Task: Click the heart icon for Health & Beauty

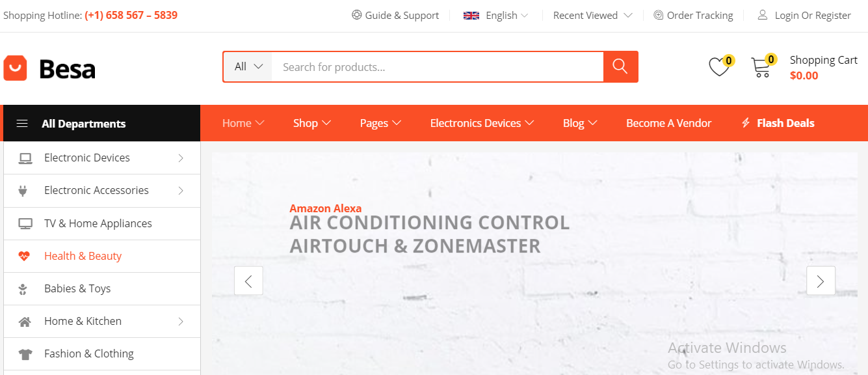Action: coord(25,256)
